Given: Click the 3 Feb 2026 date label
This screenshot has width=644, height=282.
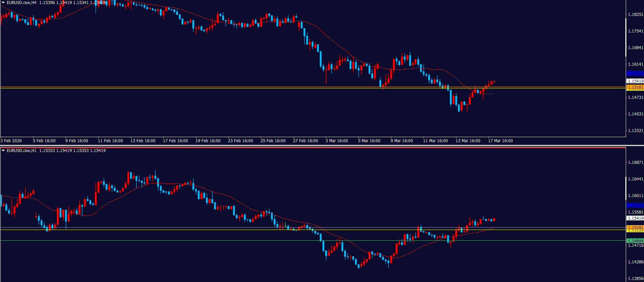Looking at the screenshot, I should pyautogui.click(x=12, y=141).
